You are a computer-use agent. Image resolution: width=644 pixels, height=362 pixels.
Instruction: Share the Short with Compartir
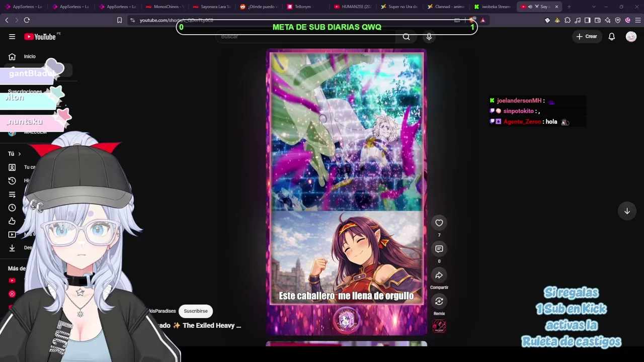[x=439, y=275]
